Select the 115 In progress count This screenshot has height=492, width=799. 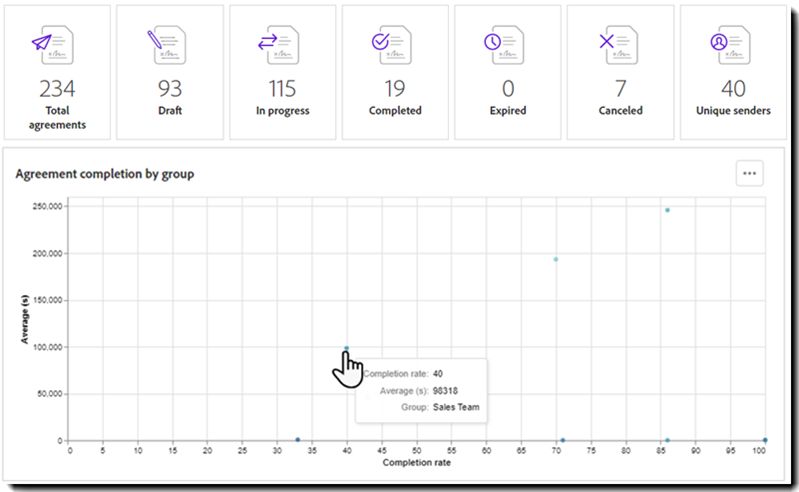pos(283,90)
